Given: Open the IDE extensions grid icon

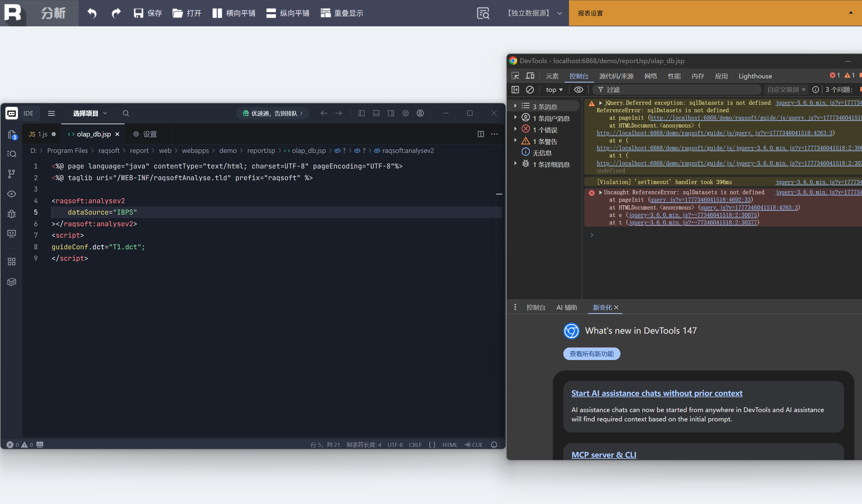Looking at the screenshot, I should click(x=12, y=262).
